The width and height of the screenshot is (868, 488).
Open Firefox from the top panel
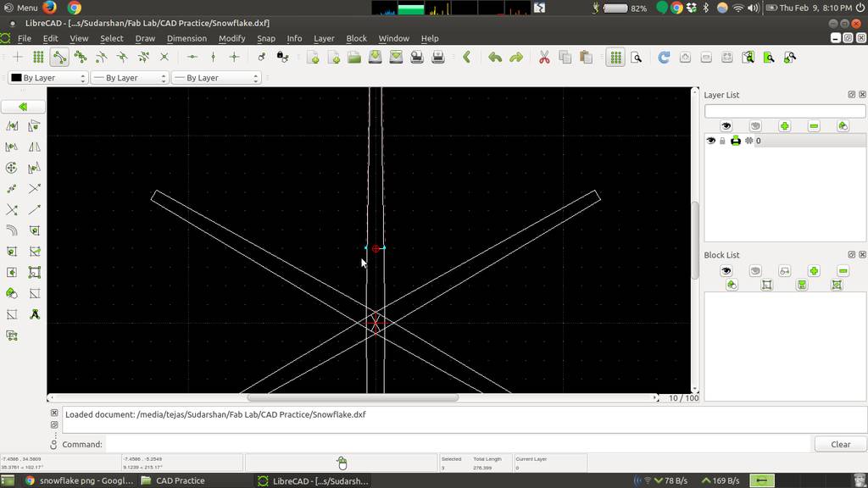pyautogui.click(x=49, y=7)
